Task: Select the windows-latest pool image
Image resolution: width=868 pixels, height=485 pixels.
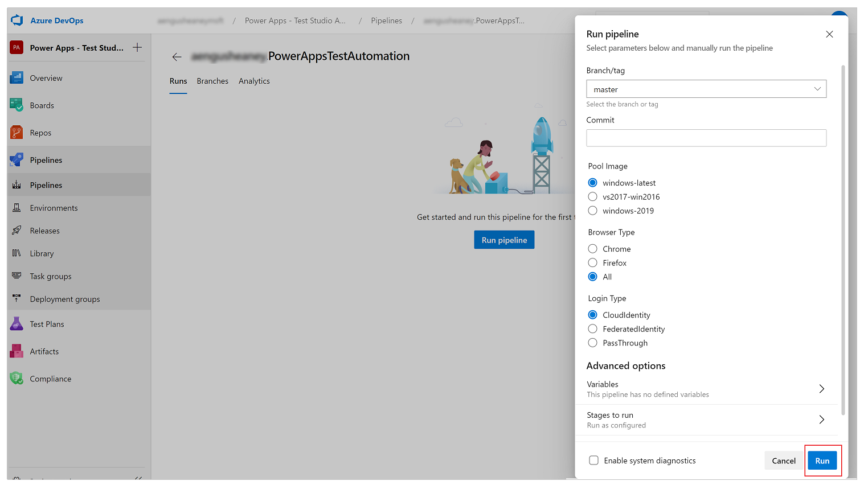Action: click(593, 183)
